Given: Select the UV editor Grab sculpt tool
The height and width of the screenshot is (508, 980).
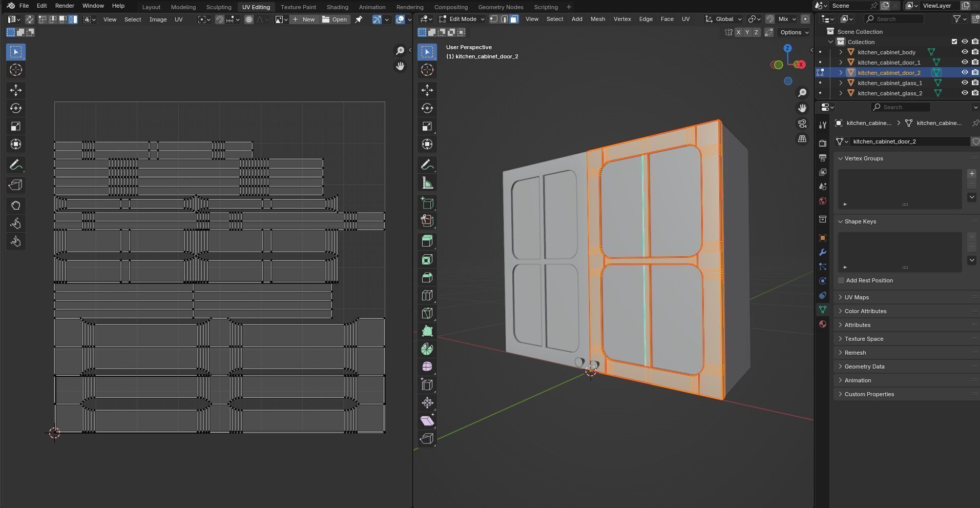Looking at the screenshot, I should [x=16, y=206].
